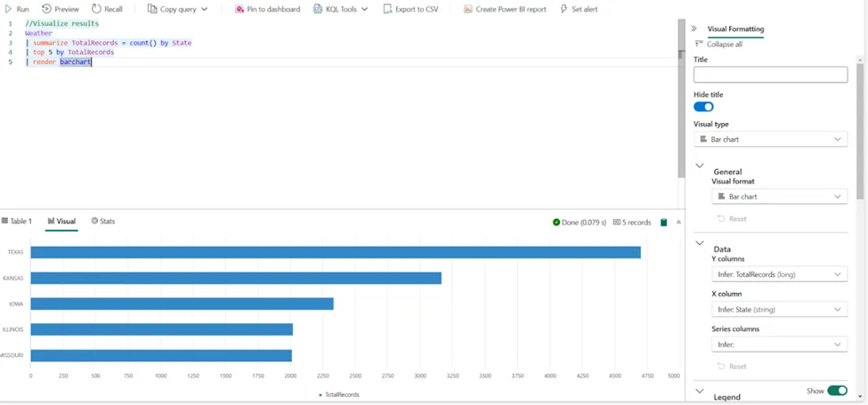868x405 pixels.
Task: Click the Collapse all link
Action: click(724, 44)
